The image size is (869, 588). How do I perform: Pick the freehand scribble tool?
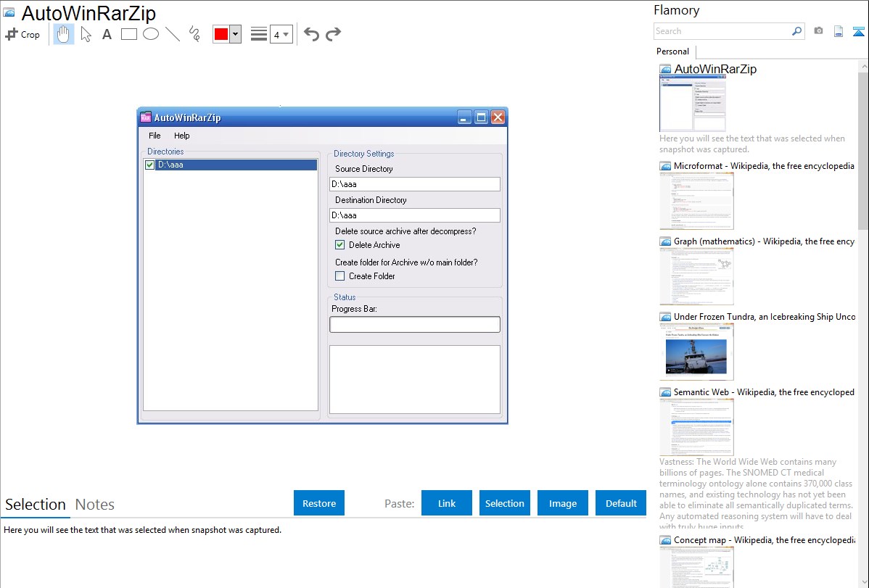[x=194, y=34]
